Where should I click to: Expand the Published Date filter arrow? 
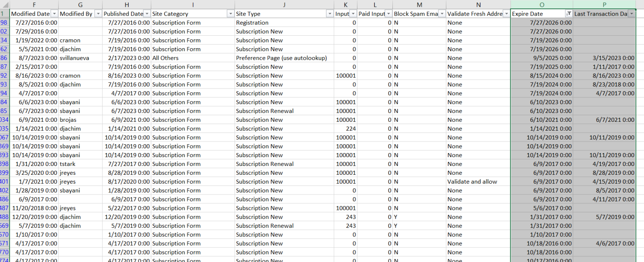147,14
